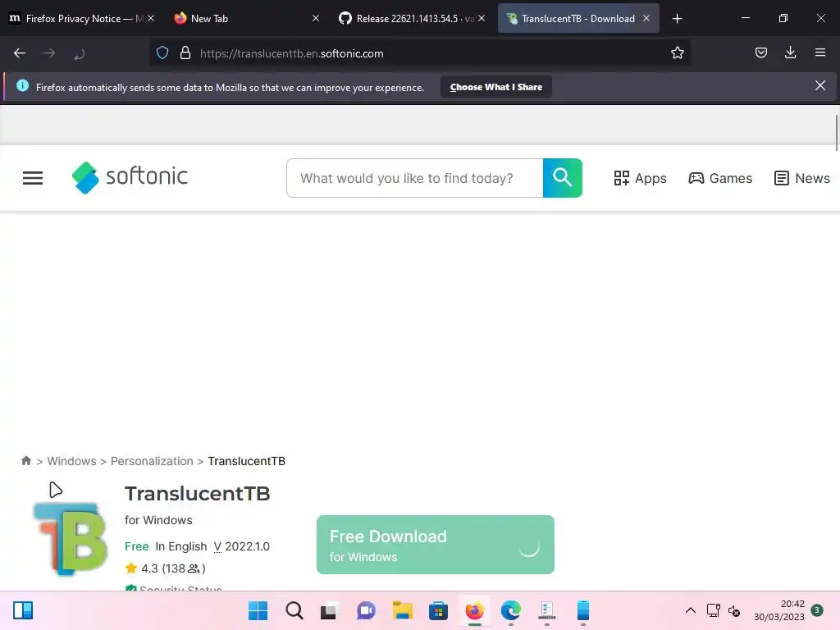Save page to Pocket
Image resolution: width=840 pixels, height=630 pixels.
[760, 52]
